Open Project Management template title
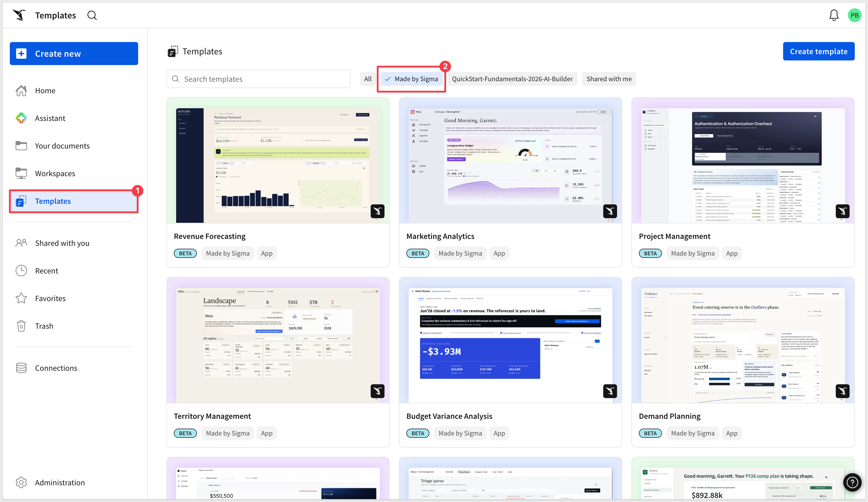The image size is (868, 502). coord(674,236)
